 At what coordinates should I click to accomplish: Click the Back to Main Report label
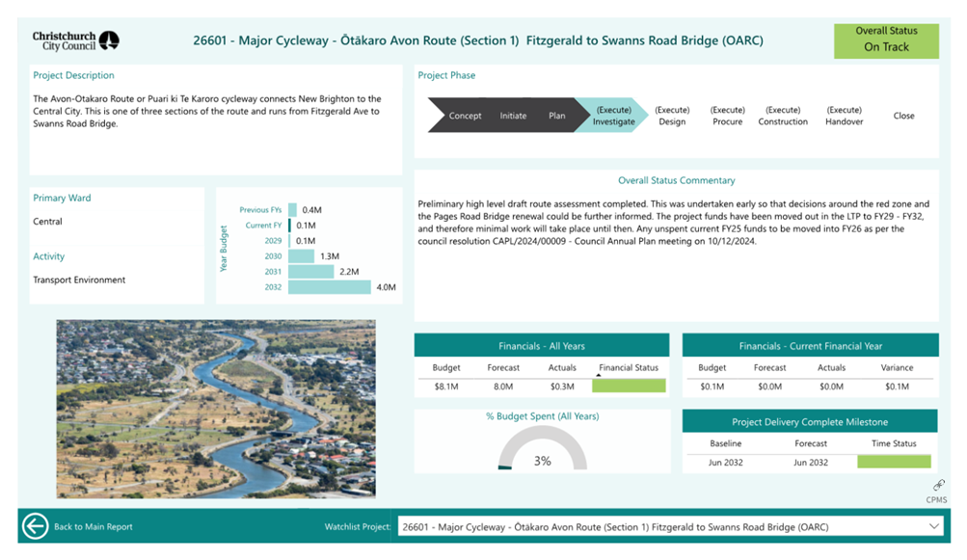point(94,526)
